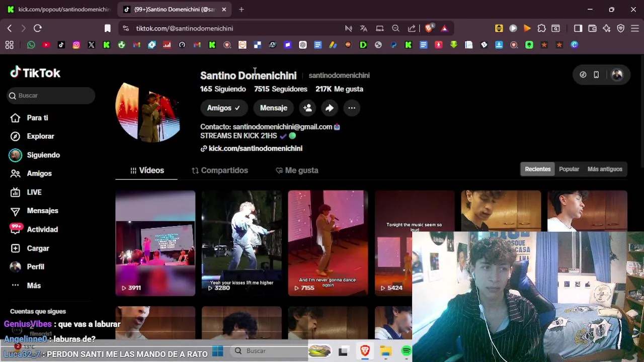Select the Popular sort option
This screenshot has width=644, height=362.
(569, 169)
